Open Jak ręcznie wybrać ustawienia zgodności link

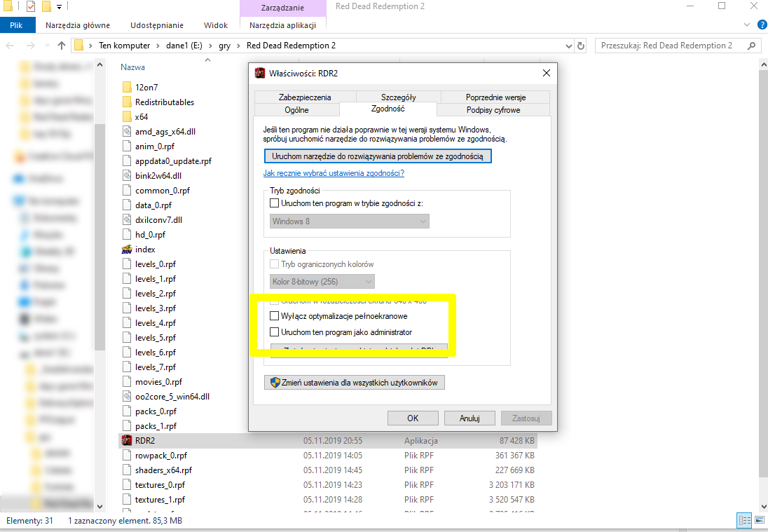click(x=334, y=173)
